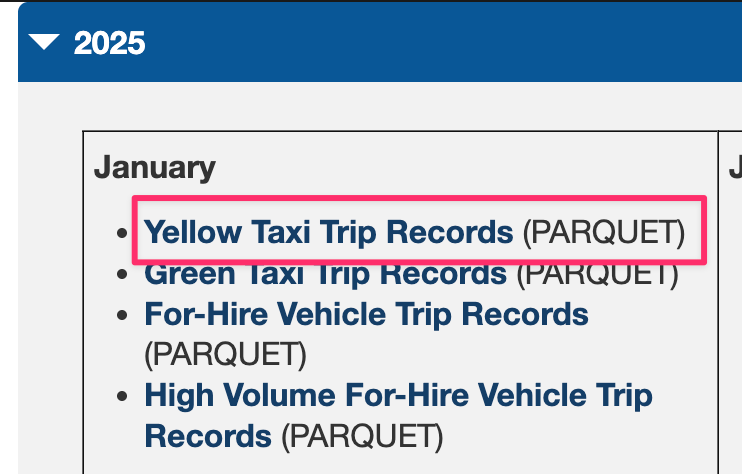The width and height of the screenshot is (742, 474).
Task: Open Green Taxi Trip Records link
Action: tap(325, 273)
